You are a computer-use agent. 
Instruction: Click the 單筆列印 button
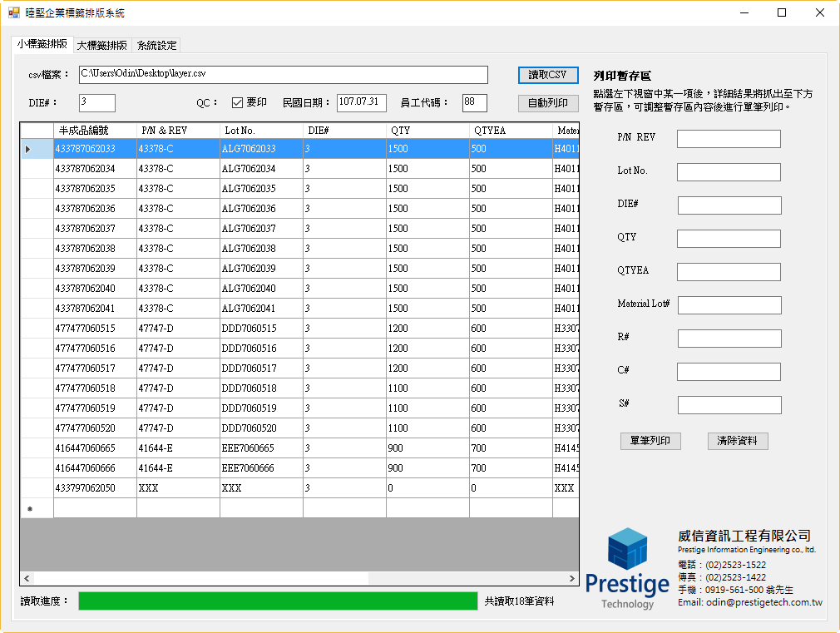pos(650,441)
